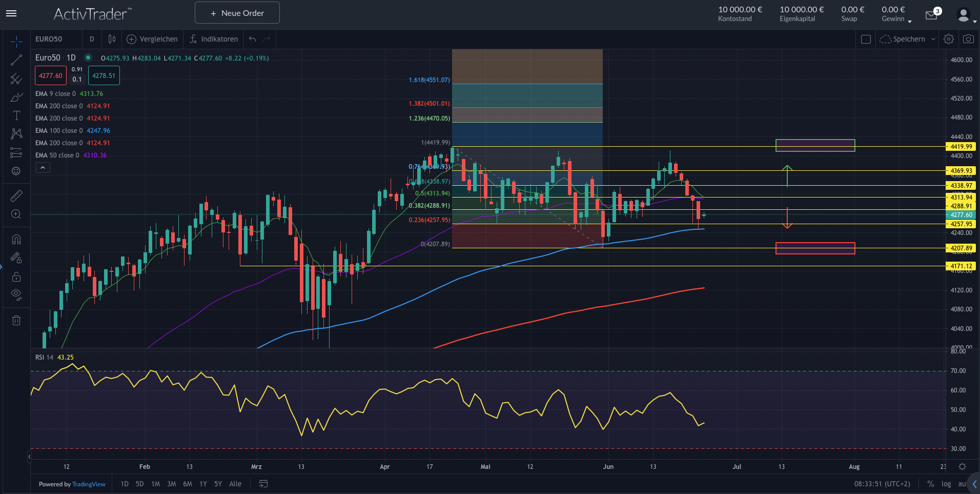Take a chart snapshot with the camera icon
The width and height of the screenshot is (980, 494).
pyautogui.click(x=968, y=39)
